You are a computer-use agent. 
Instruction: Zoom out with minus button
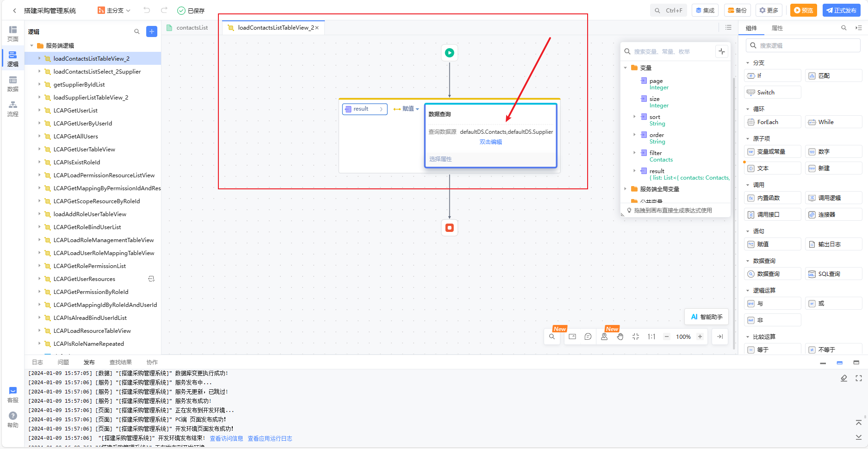coord(667,337)
